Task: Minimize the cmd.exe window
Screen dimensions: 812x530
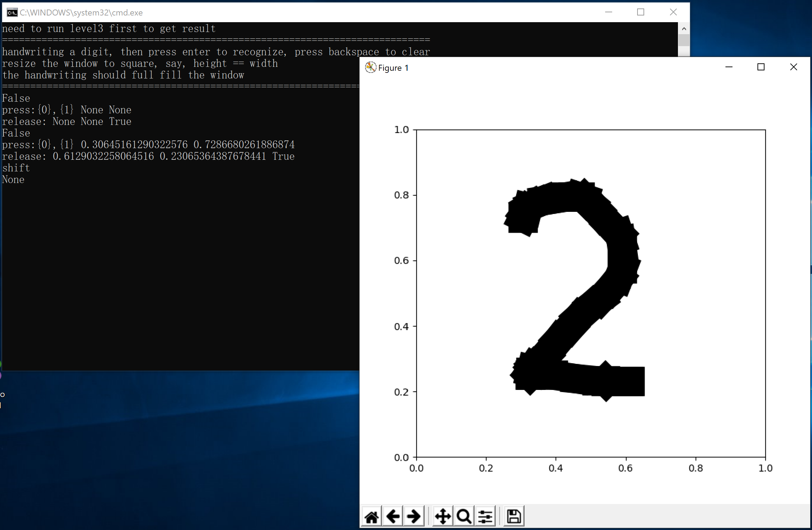Action: (609, 12)
